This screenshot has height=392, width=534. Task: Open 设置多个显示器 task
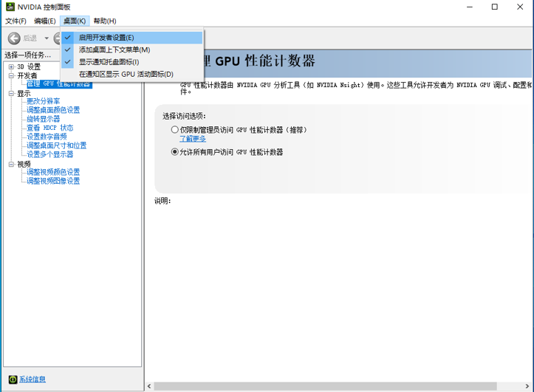pyautogui.click(x=50, y=154)
